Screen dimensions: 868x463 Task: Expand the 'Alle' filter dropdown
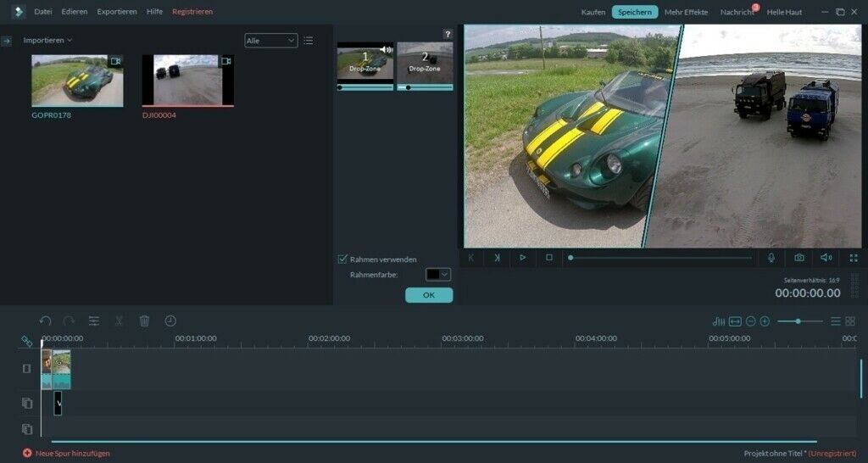[271, 40]
